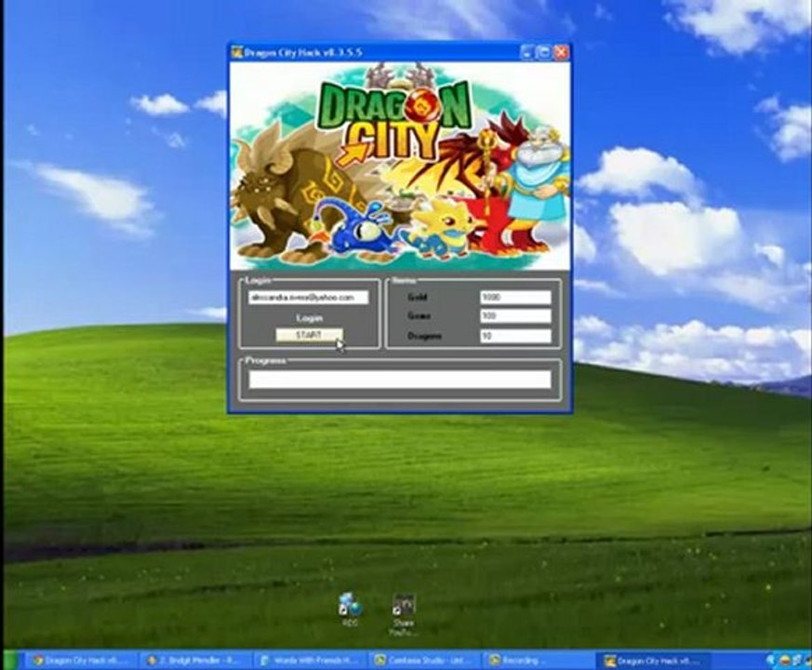Select the Gems amount input field

516,316
